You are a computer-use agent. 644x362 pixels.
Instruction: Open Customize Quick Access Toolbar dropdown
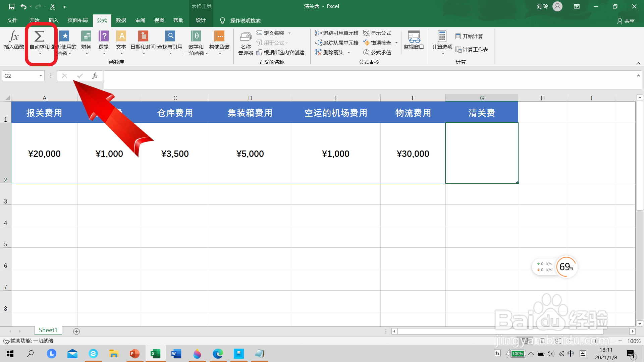click(64, 7)
